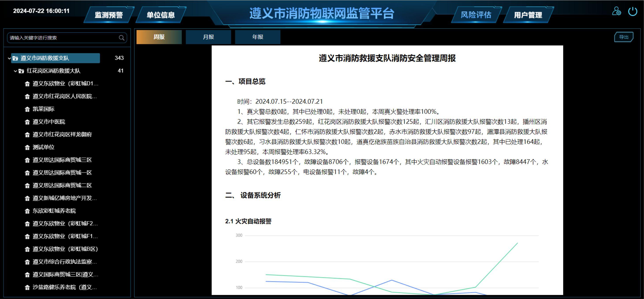
Task: Select 遵义市综合行政执法监察… unit
Action: tap(65, 262)
